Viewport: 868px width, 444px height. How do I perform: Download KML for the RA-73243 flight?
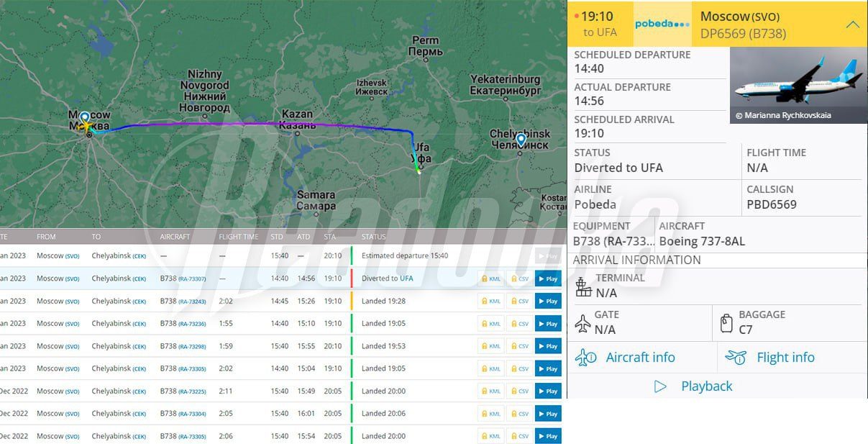coord(490,301)
